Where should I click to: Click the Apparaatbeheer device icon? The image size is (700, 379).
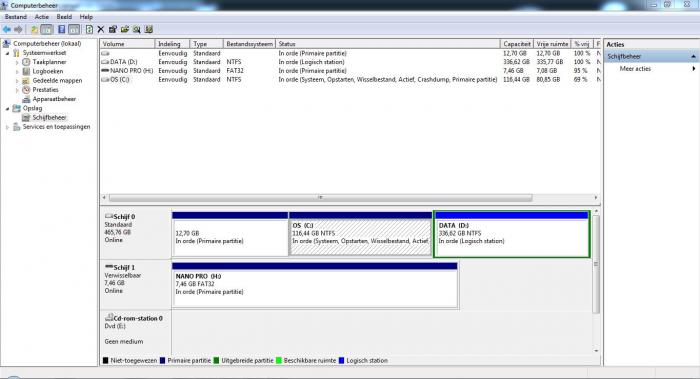(26, 99)
